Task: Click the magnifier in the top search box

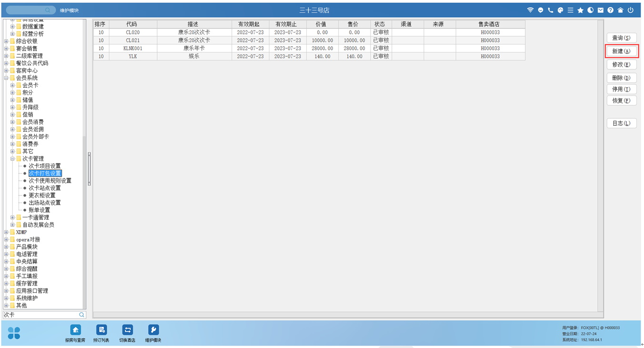Action: coord(48,10)
